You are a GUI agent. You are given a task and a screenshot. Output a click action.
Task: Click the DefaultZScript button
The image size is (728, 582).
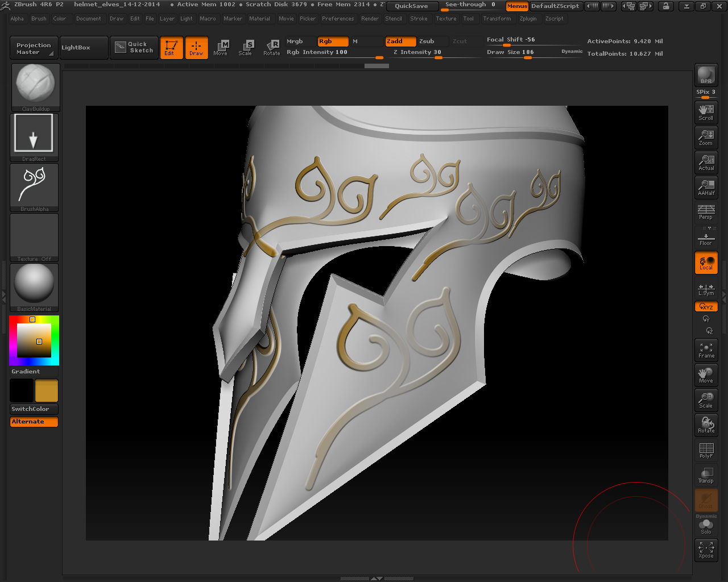pyautogui.click(x=555, y=6)
